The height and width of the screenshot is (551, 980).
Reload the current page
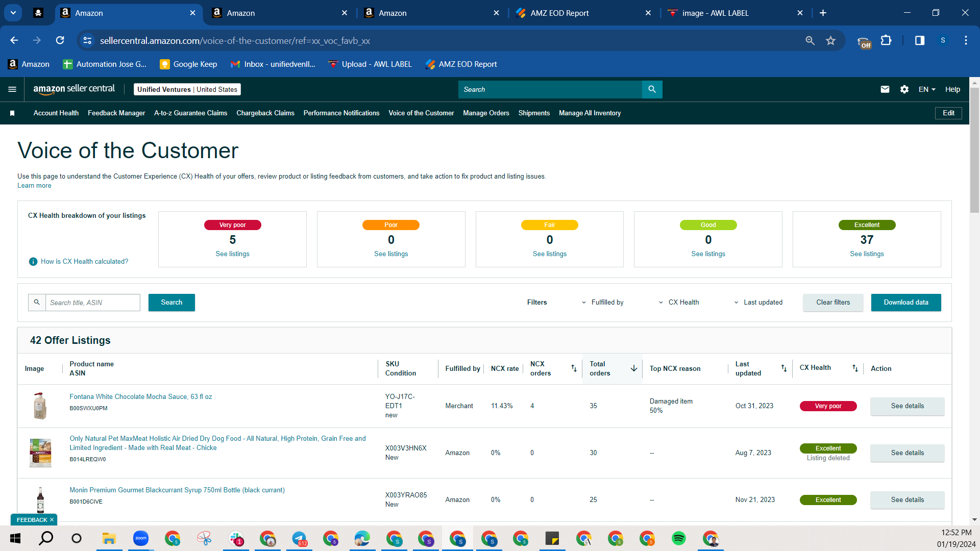click(x=60, y=40)
